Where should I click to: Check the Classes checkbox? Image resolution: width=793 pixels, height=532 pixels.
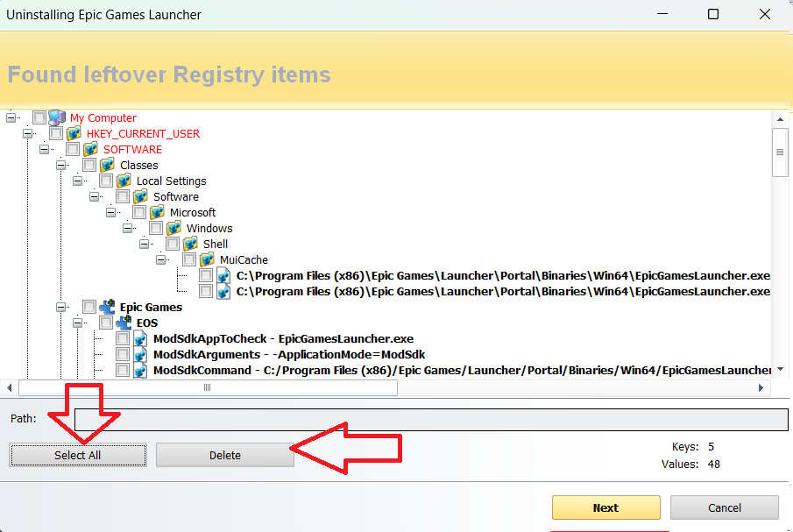tap(89, 165)
